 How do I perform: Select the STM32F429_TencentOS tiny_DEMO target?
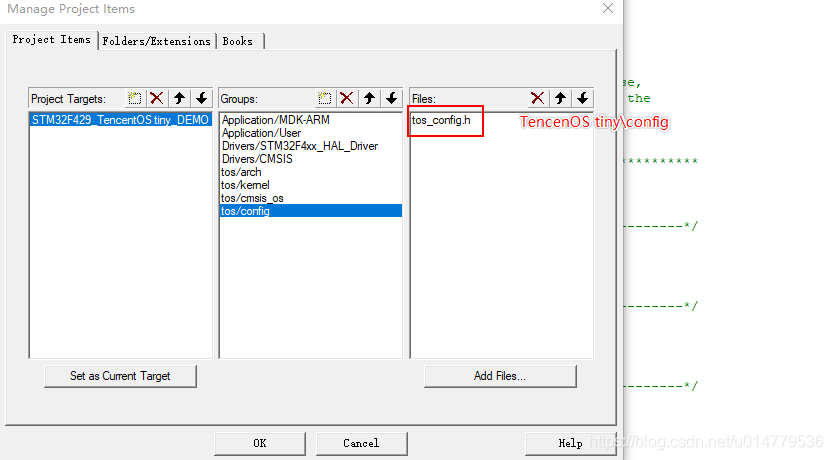point(120,120)
